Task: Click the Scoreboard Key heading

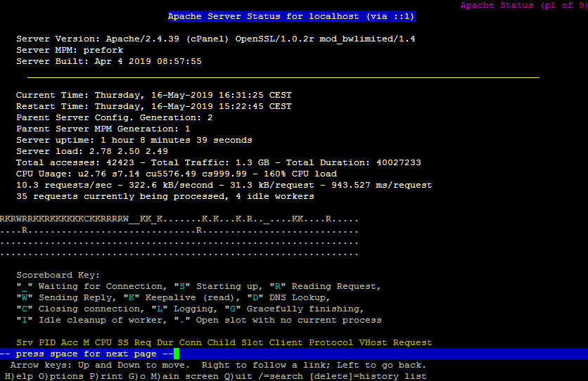Action: coord(58,275)
